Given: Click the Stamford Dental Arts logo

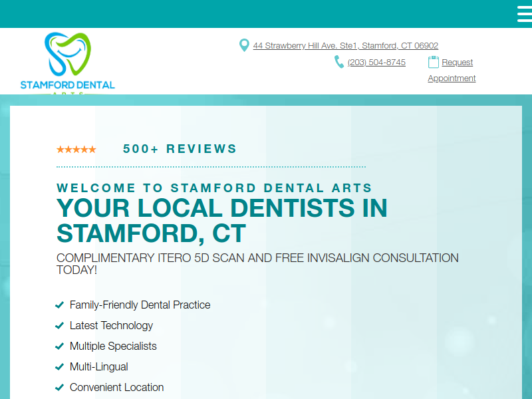Looking at the screenshot, I should (x=68, y=63).
